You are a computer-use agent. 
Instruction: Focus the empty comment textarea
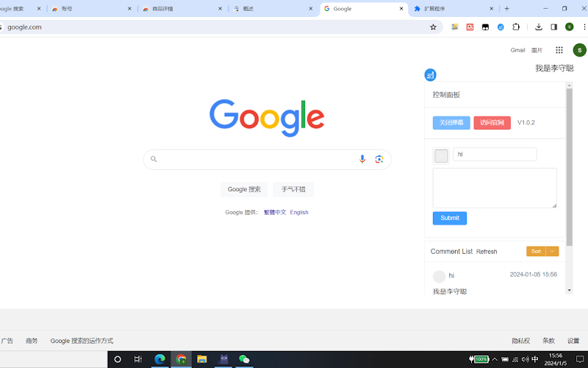tap(495, 188)
